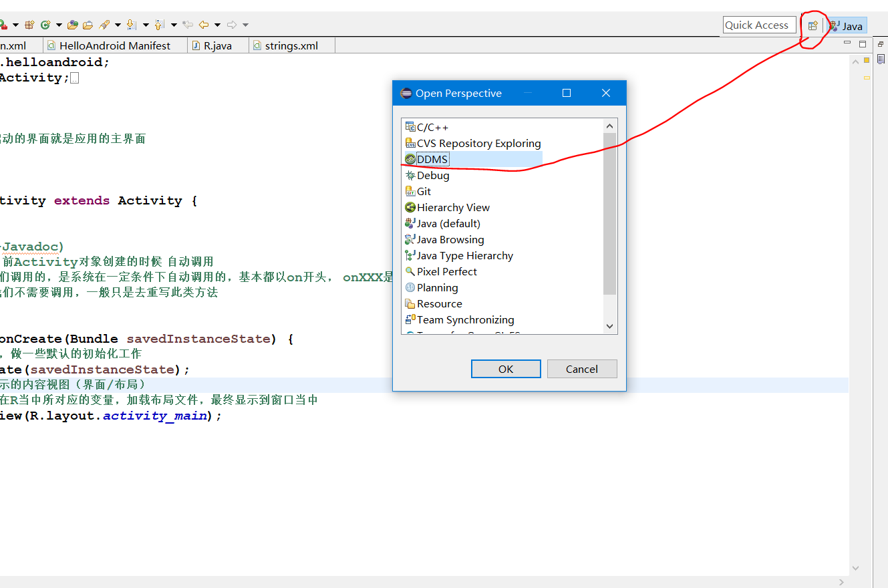Open the New Java Class dropdown arrow
The image size is (888, 588).
59,25
